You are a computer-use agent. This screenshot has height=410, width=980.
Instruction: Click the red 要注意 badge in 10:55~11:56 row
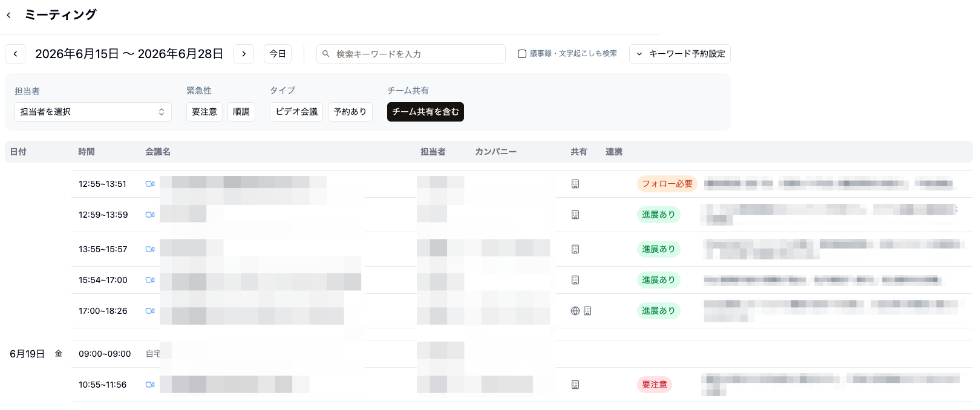655,385
